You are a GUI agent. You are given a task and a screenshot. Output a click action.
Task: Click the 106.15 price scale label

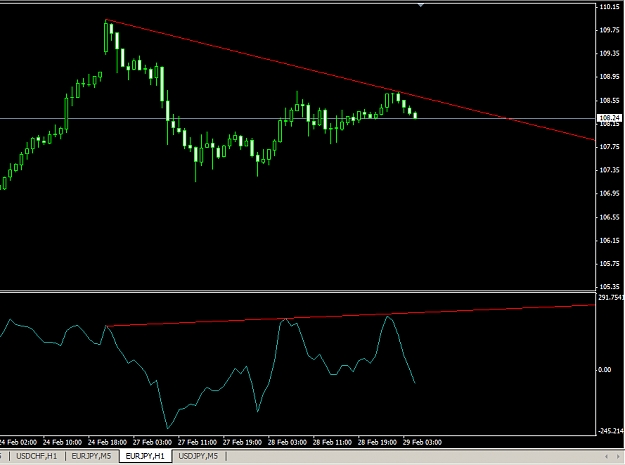pyautogui.click(x=609, y=241)
